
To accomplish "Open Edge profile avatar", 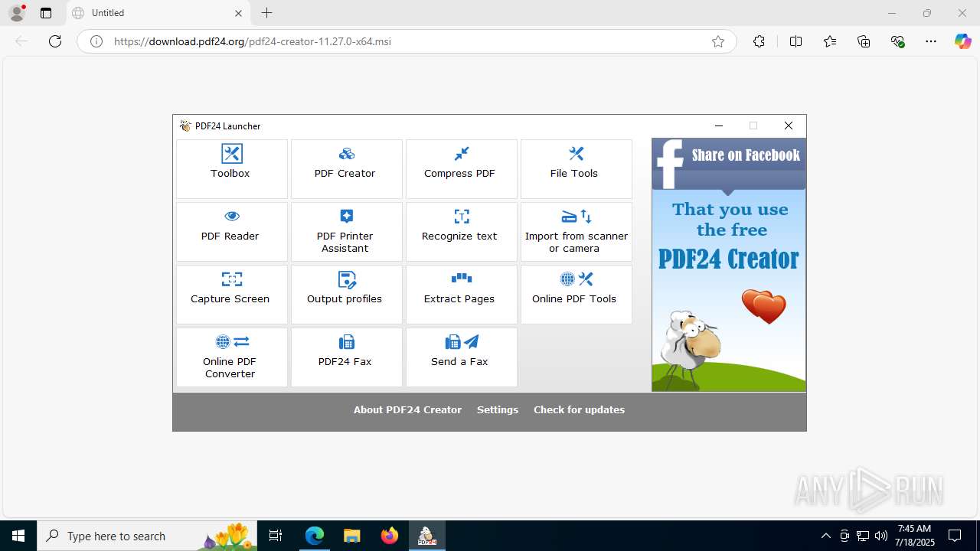I will tap(17, 13).
